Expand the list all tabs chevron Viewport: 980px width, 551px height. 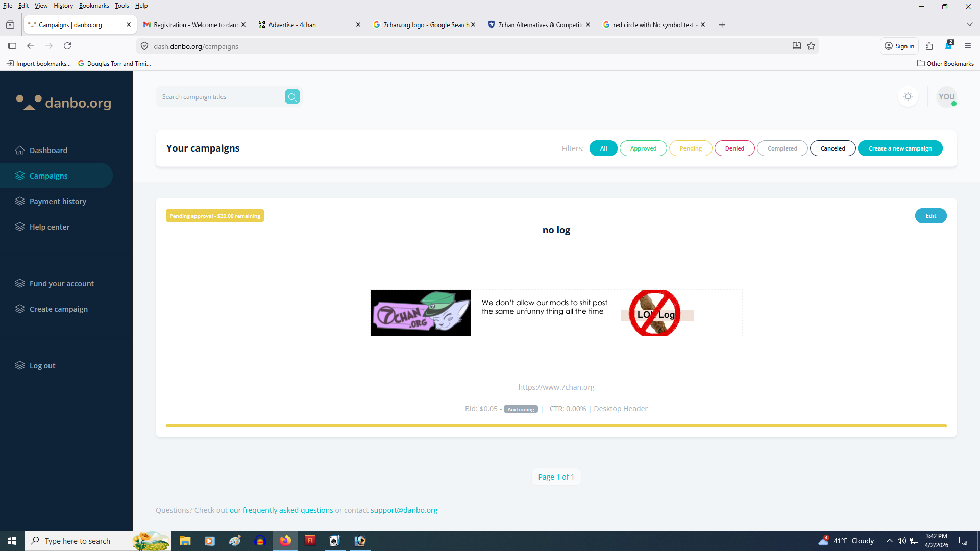[x=969, y=24]
